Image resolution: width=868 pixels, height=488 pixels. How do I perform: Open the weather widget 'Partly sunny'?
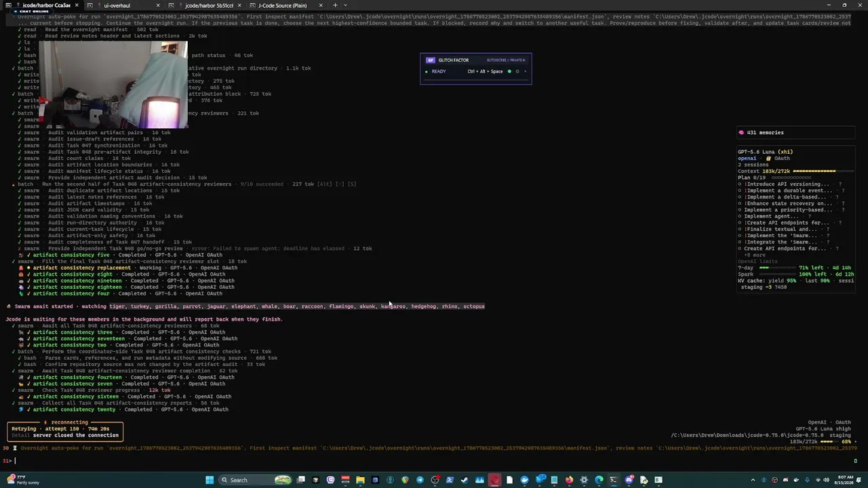[x=22, y=480]
